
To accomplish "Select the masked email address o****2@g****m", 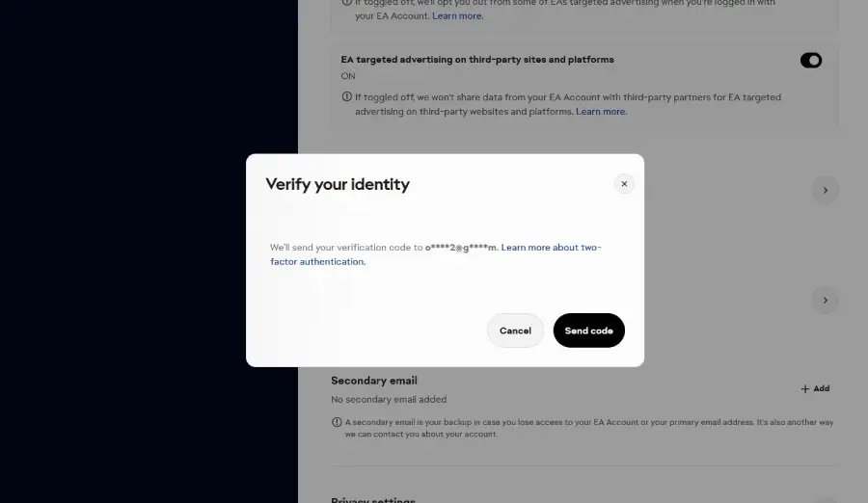I will tap(461, 248).
